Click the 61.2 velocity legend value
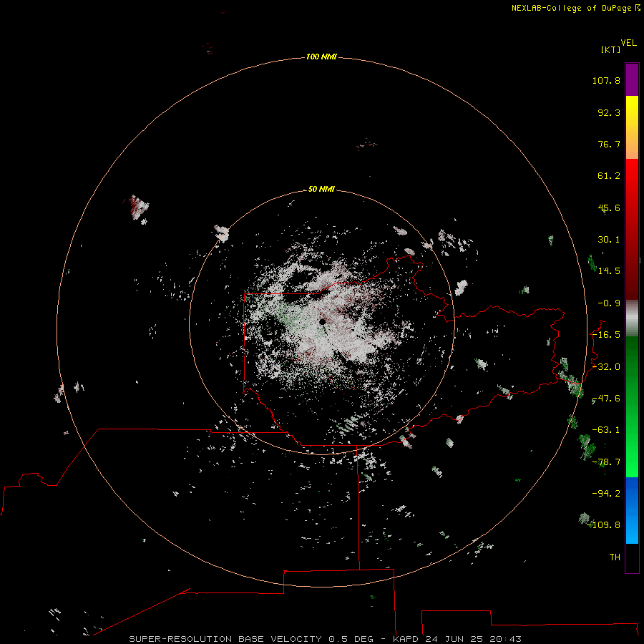Screen dimensions: 644x644 tap(609, 176)
